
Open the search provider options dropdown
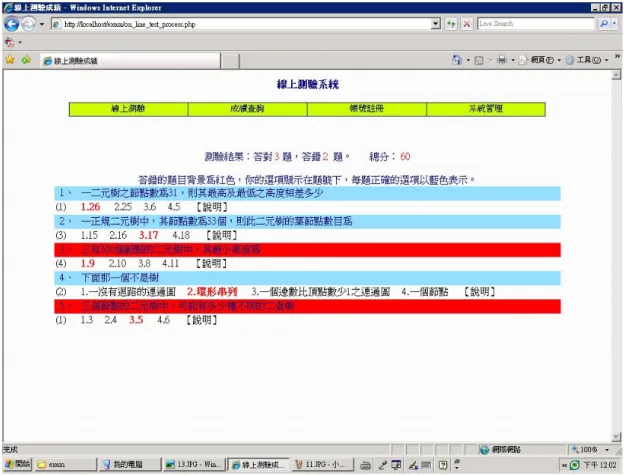coord(615,24)
